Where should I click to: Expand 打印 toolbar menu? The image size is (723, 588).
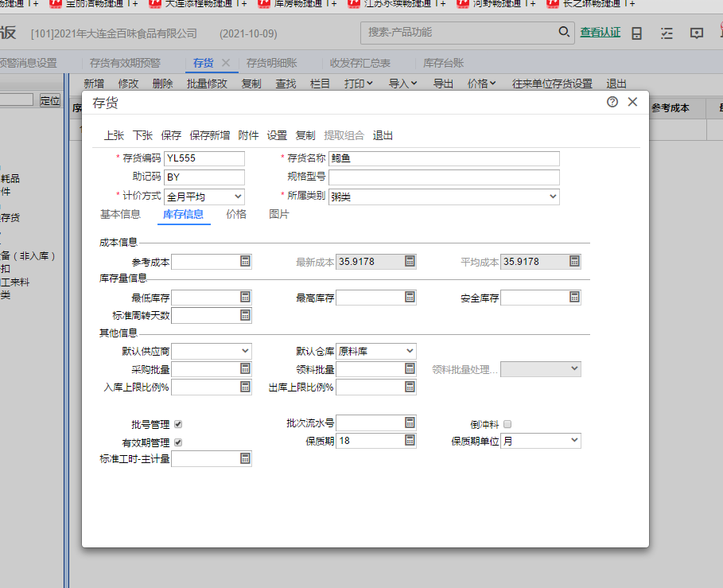[358, 84]
